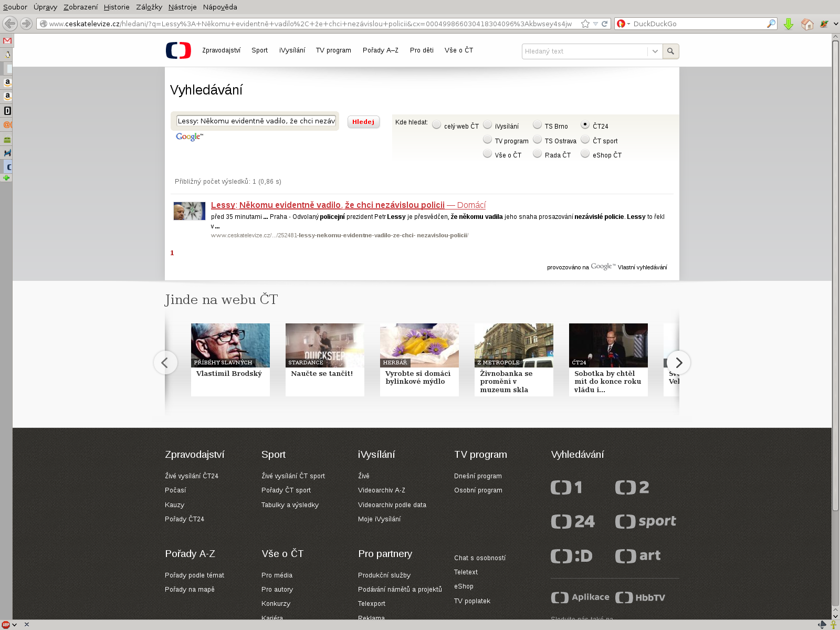Go forward with the browser forward arrow
This screenshot has height=630, width=840.
pos(26,24)
